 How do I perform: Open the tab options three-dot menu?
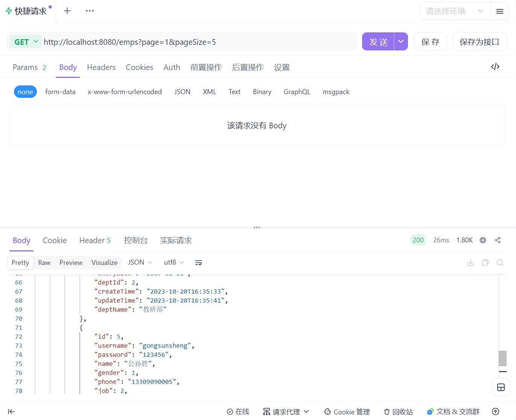pyautogui.click(x=90, y=11)
